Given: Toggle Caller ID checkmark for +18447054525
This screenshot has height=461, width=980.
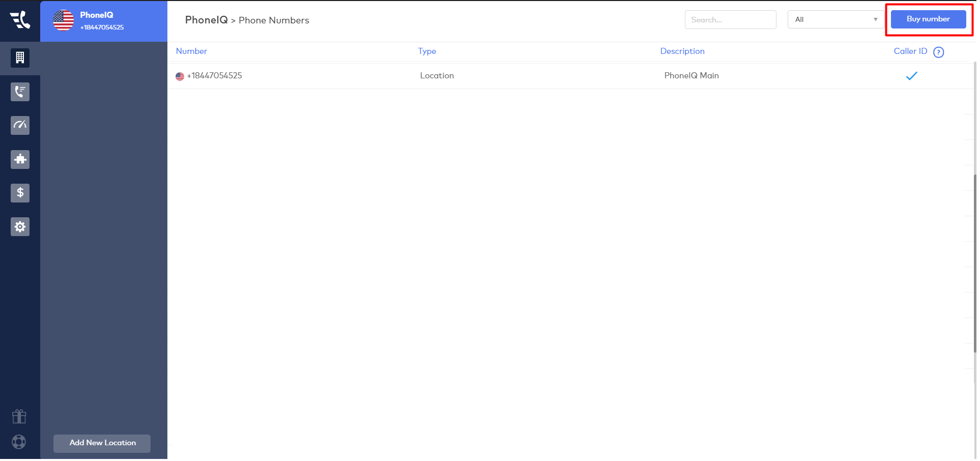Looking at the screenshot, I should coord(911,76).
